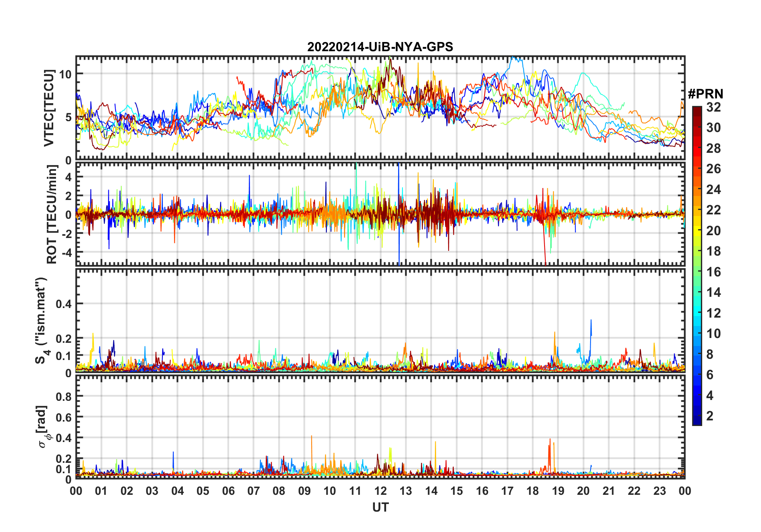Click colorbar tick label 16
Screen dimensions: 761x532
click(713, 272)
